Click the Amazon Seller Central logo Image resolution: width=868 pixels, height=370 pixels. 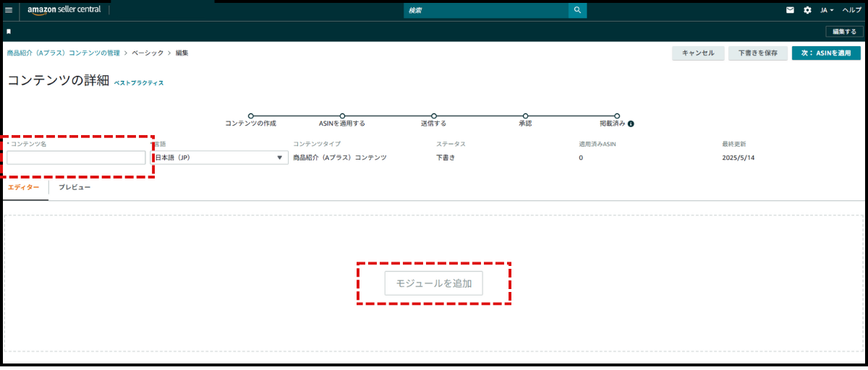point(64,10)
